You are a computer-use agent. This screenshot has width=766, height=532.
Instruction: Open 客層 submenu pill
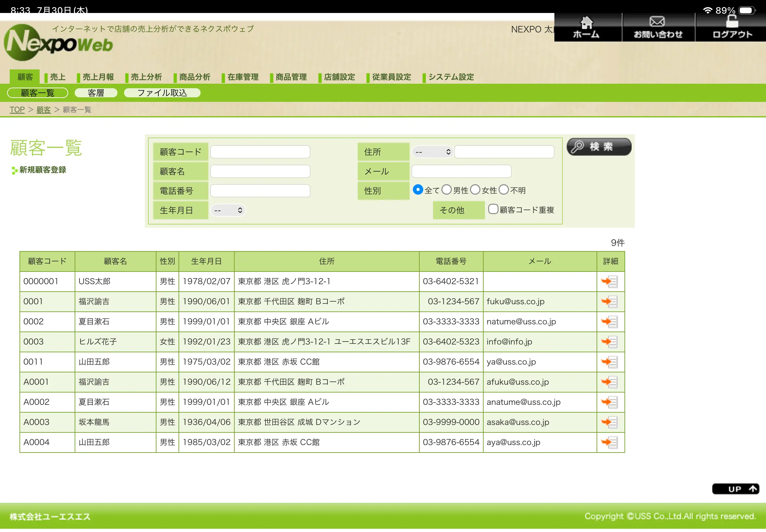tap(96, 93)
